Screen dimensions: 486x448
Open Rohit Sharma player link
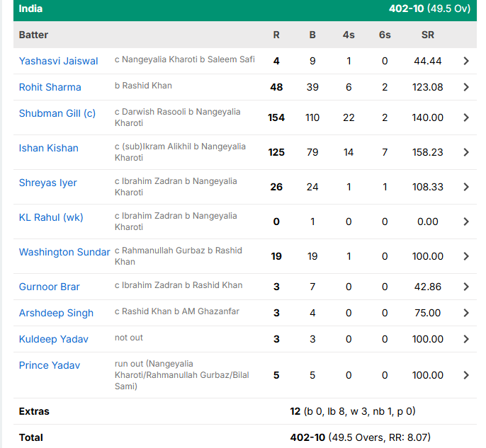tap(50, 87)
